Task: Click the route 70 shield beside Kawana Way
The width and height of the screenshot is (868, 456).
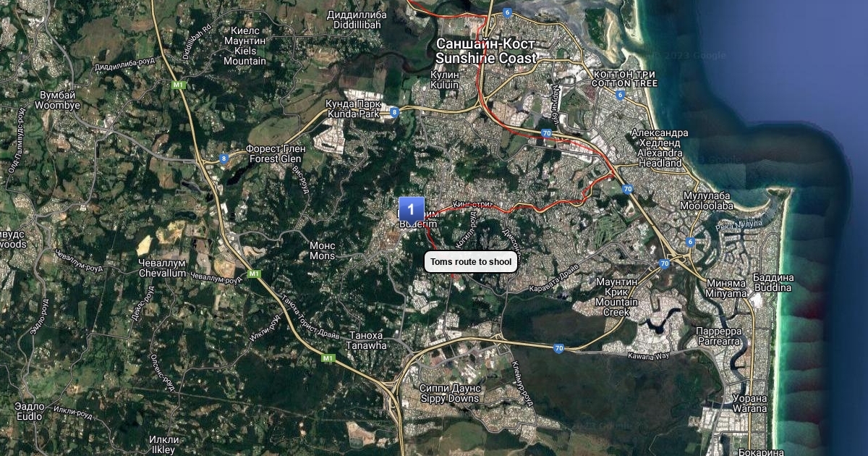Action: (558, 349)
